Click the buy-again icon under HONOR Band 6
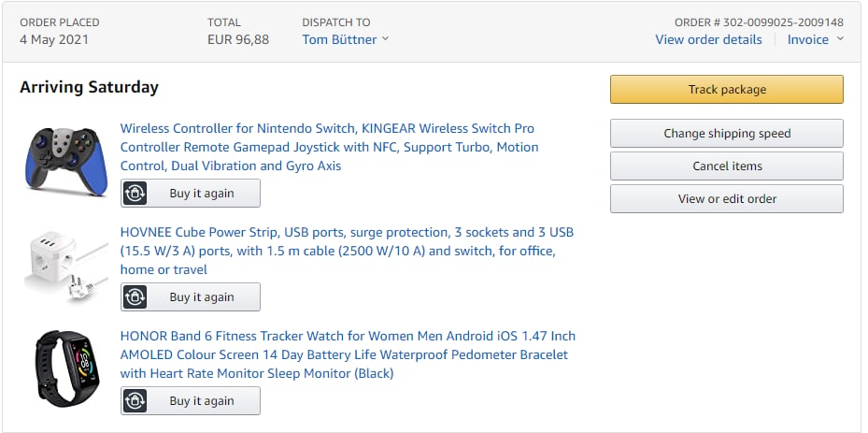868x433 pixels. [136, 401]
